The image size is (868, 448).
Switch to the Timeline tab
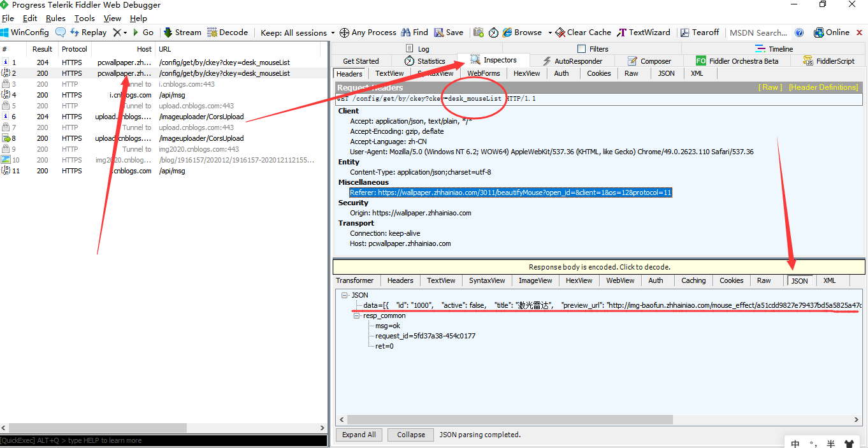pos(774,48)
